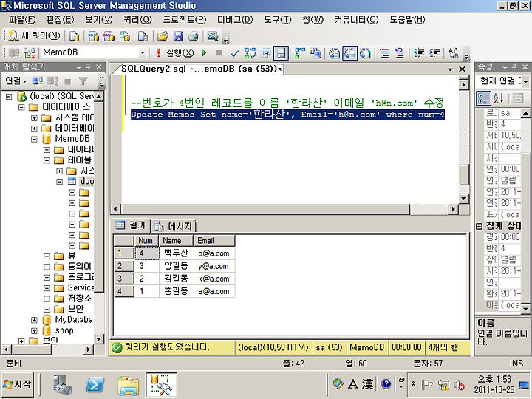Expand the Service Broker folder
This screenshot has height=399, width=532.
coord(47,288)
